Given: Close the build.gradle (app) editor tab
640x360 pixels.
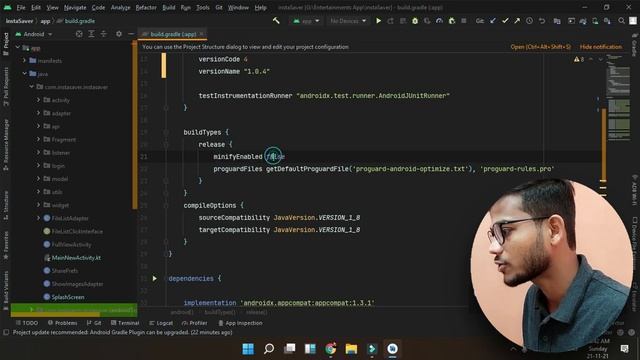Looking at the screenshot, I should coord(202,34).
